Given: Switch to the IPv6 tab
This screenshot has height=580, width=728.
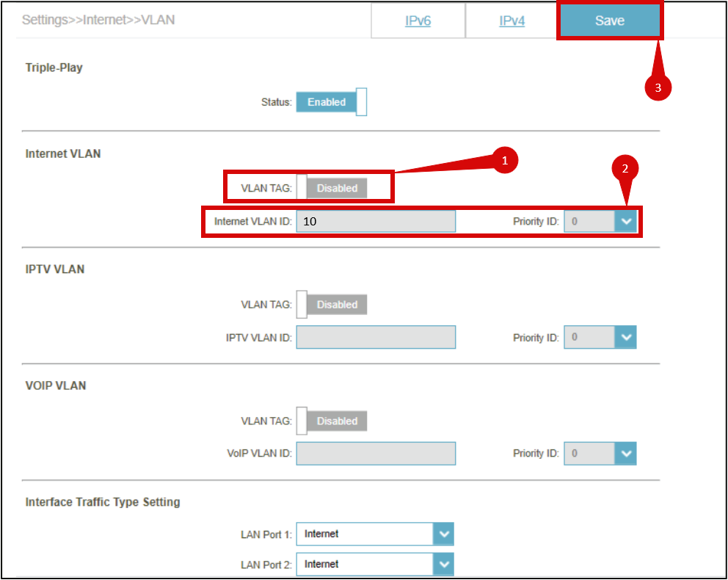Looking at the screenshot, I should click(418, 21).
